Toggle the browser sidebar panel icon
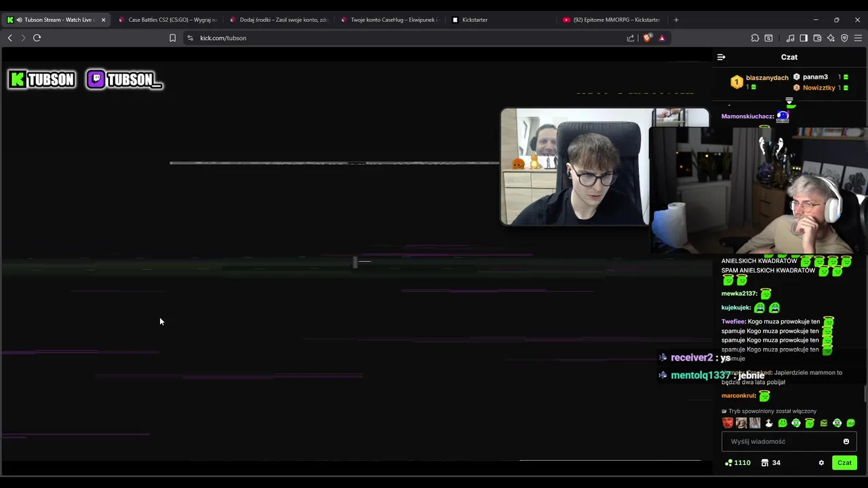Screen dimensions: 868x488 tap(804, 38)
